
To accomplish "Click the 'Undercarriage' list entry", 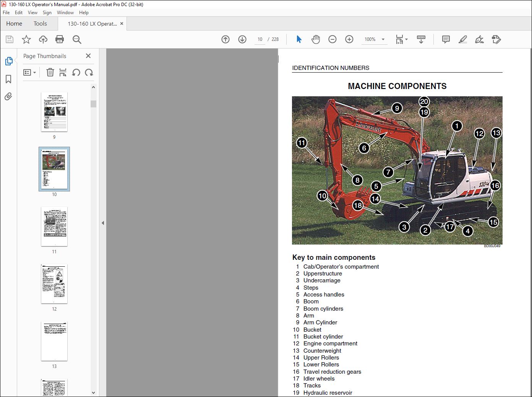I will pyautogui.click(x=322, y=280).
